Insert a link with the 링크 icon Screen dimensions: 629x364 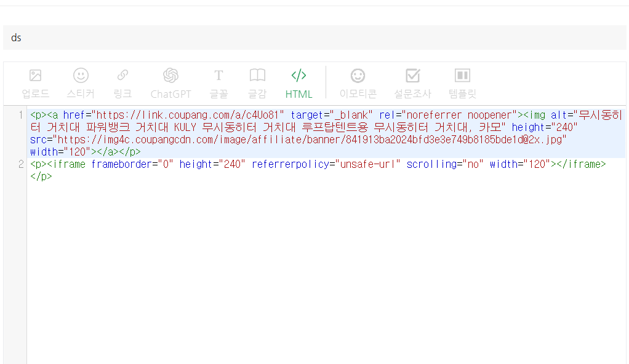(122, 83)
